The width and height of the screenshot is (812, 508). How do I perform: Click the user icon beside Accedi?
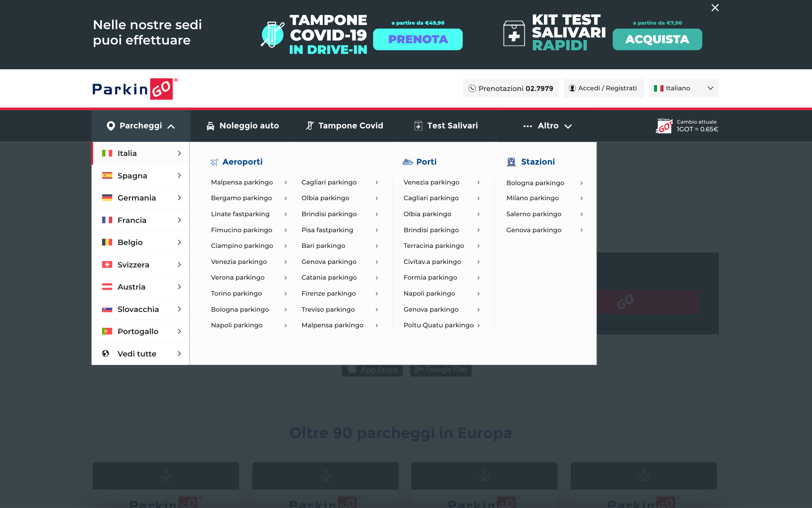coord(572,88)
